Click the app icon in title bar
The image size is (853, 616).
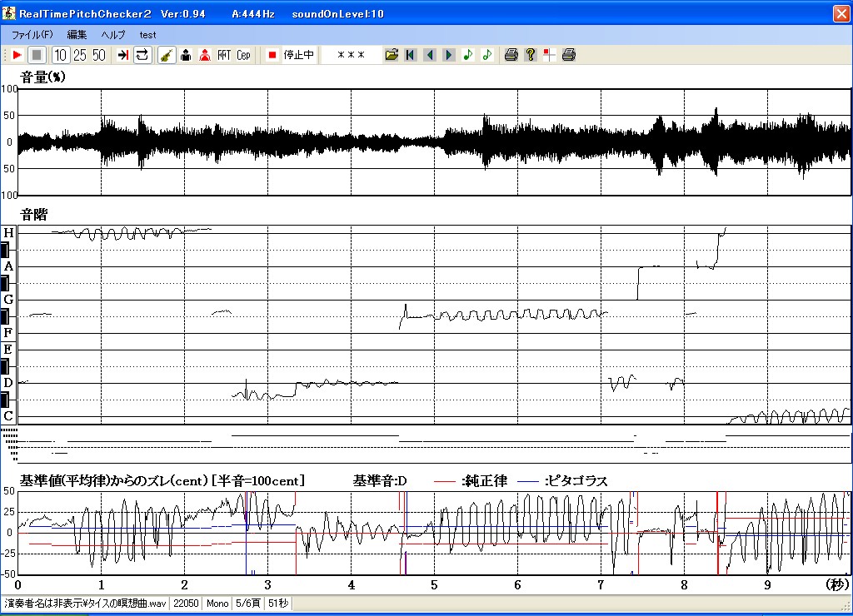tap(8, 13)
